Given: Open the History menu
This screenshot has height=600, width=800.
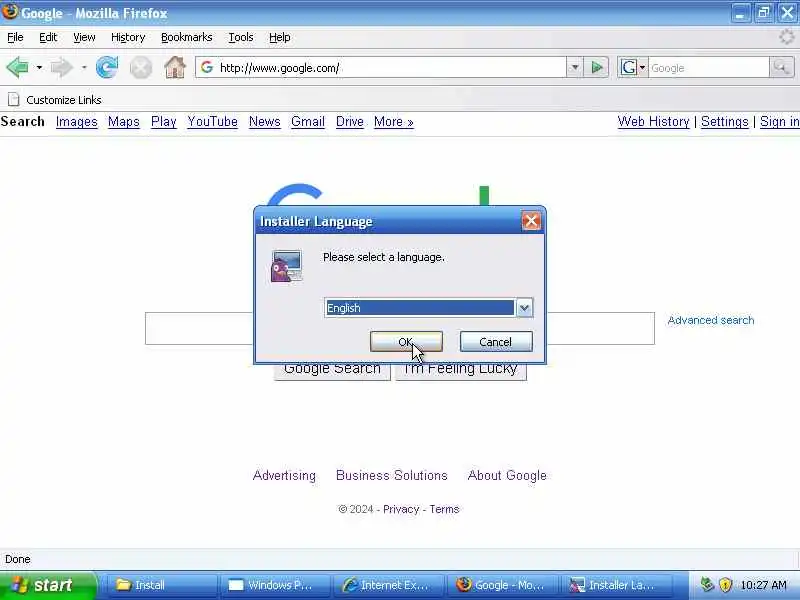Looking at the screenshot, I should (128, 37).
